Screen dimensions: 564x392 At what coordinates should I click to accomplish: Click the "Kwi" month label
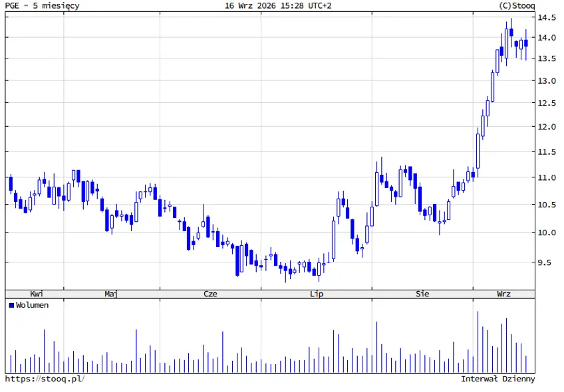pyautogui.click(x=37, y=294)
